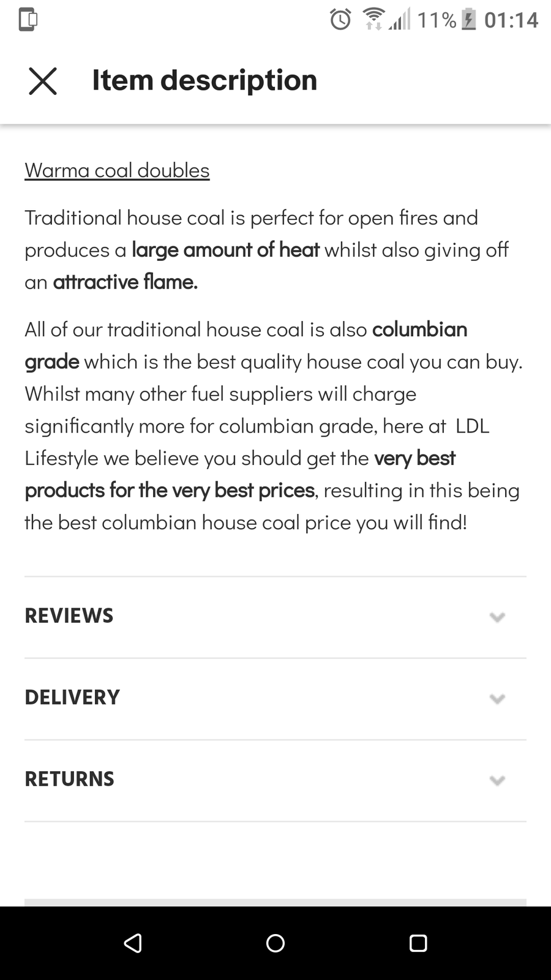The image size is (551, 980).
Task: Open the REVIEWS section label
Action: tap(69, 616)
